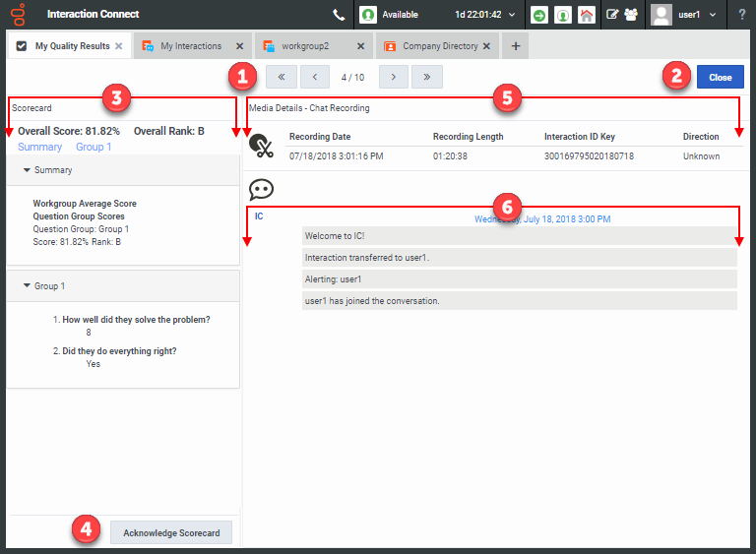Skip to the last scorecard result
Screen dimensions: 756x554
coord(426,77)
